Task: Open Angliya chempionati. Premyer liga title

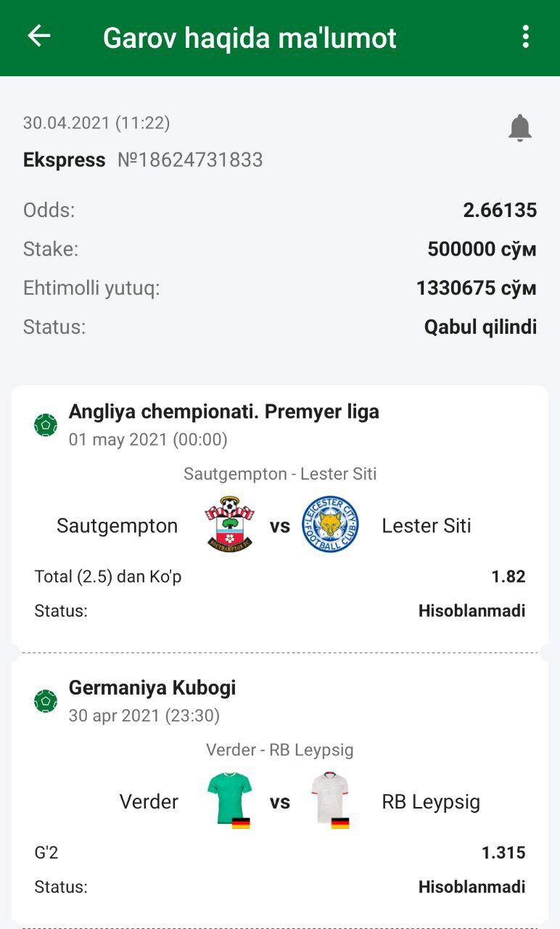Action: 223,412
